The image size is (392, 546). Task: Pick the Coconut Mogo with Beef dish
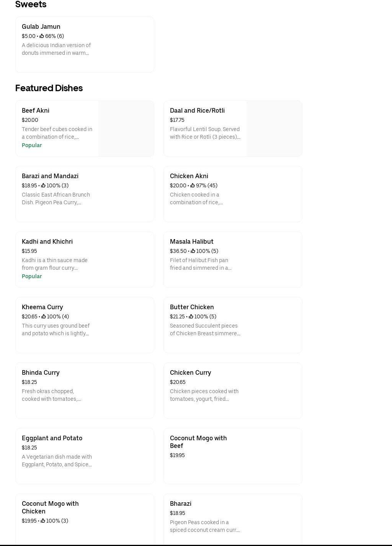[x=198, y=442]
